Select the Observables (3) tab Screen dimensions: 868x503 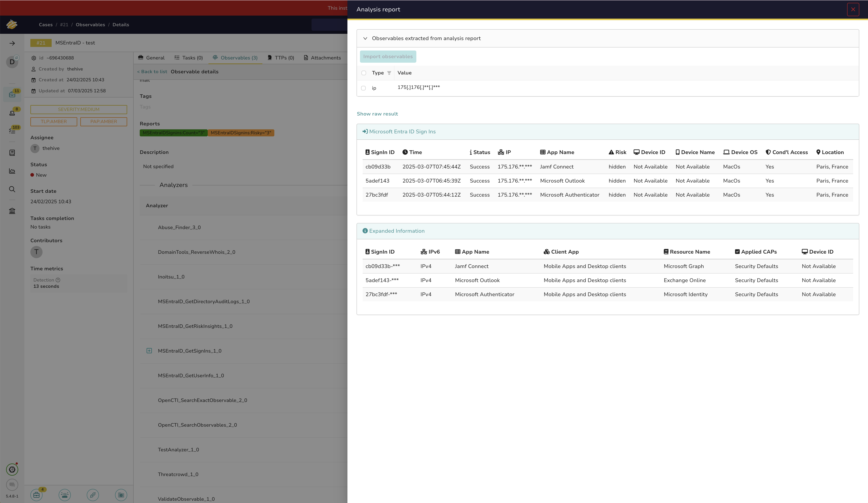[235, 58]
